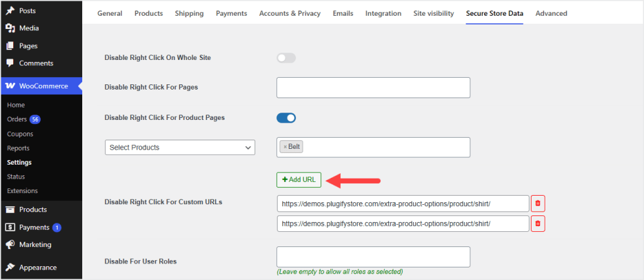Click the Disable For User Roles field
The image size is (644, 280).
[x=374, y=257]
